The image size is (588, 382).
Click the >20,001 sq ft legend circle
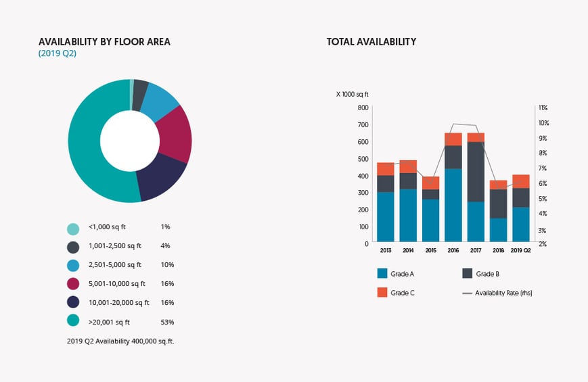pyautogui.click(x=73, y=320)
